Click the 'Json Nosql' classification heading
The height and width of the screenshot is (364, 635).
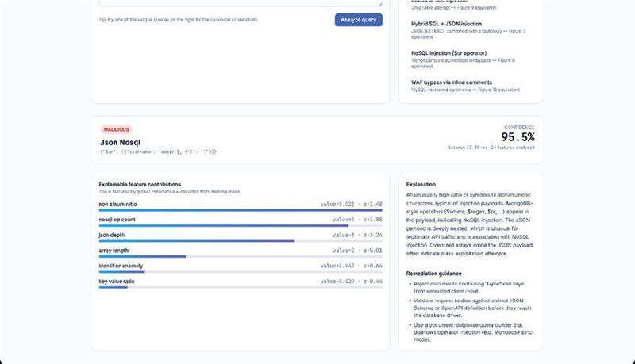coord(121,143)
